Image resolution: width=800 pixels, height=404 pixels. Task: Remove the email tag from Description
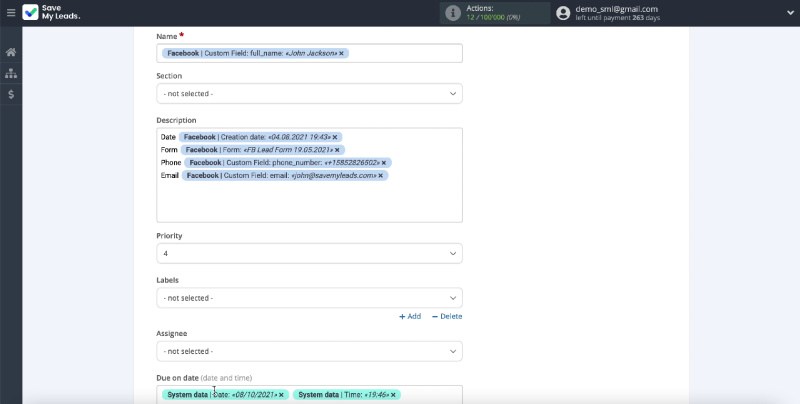[381, 175]
